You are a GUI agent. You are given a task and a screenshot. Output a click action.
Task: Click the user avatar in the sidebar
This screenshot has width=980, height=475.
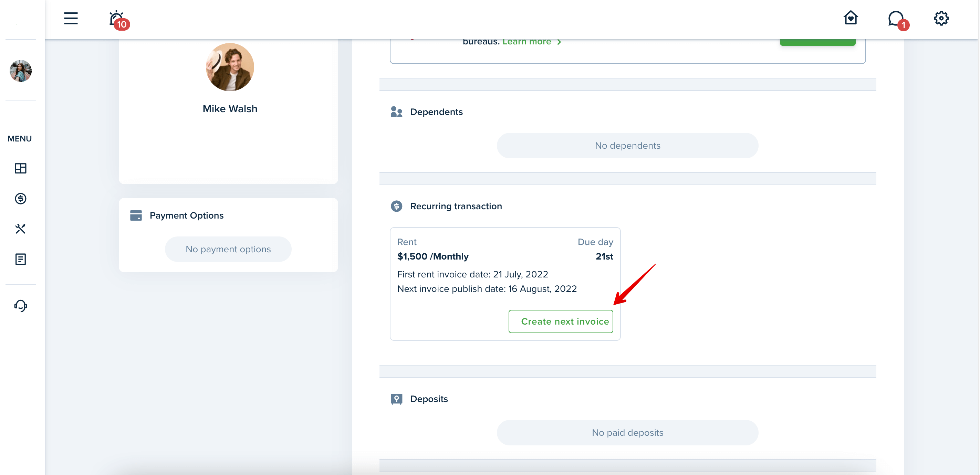tap(21, 71)
